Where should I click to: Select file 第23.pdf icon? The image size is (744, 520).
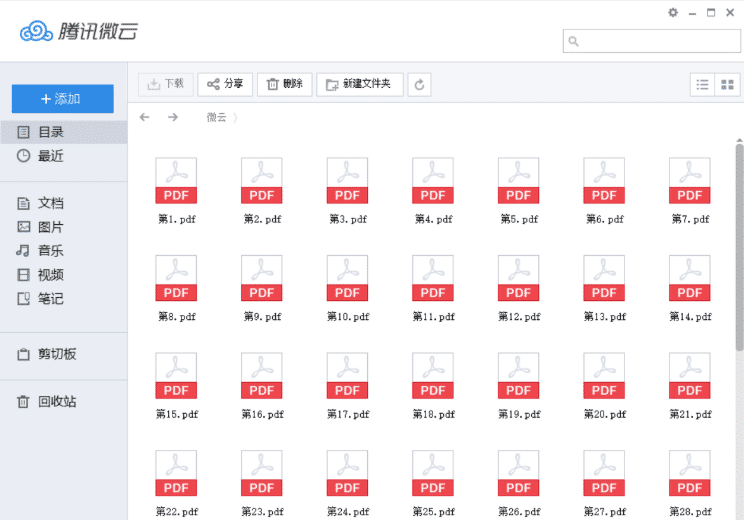tap(261, 473)
